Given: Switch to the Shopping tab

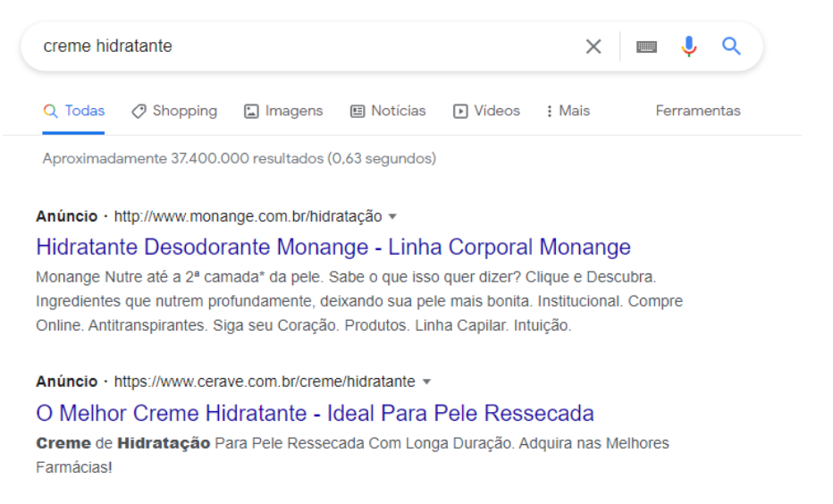Looking at the screenshot, I should [x=175, y=111].
